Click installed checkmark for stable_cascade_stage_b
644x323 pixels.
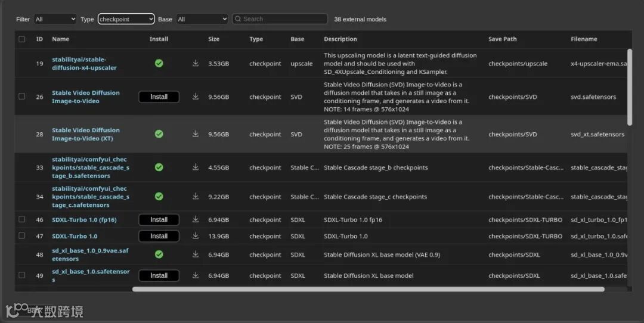point(159,167)
